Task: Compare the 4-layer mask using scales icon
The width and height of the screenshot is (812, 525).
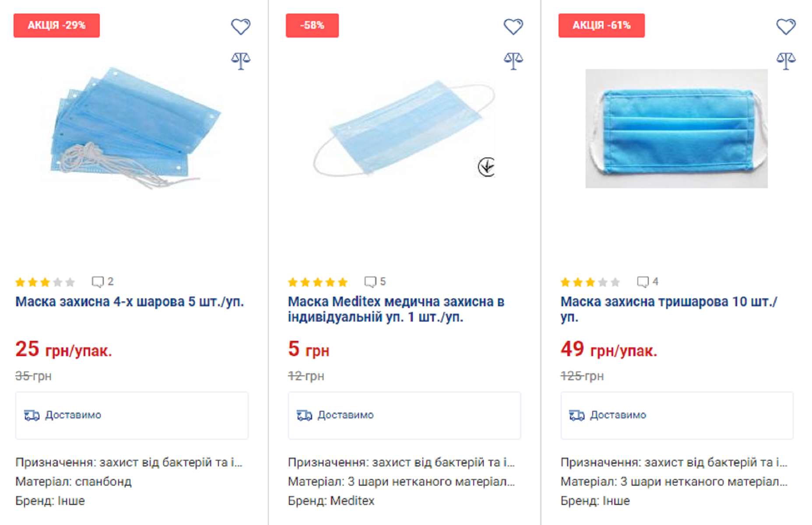Action: click(240, 60)
